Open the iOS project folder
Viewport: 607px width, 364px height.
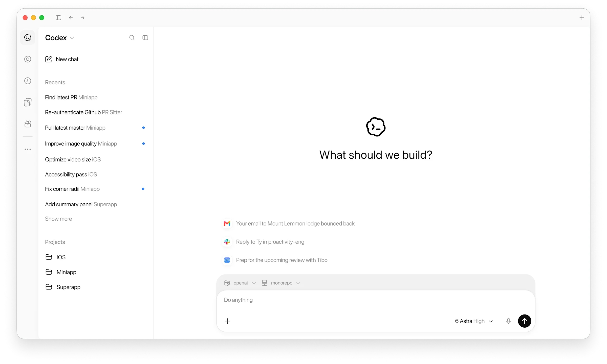coord(56,257)
